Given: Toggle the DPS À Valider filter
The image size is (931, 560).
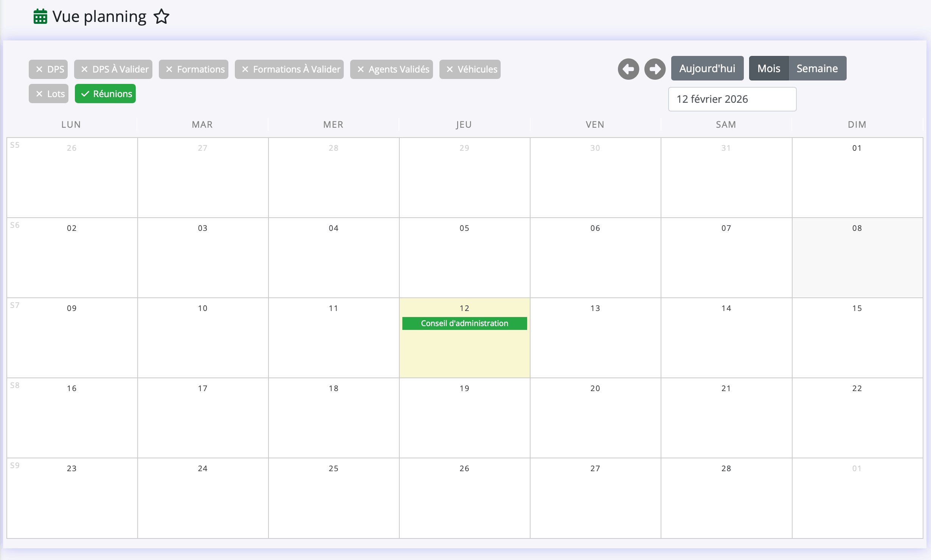Looking at the screenshot, I should [113, 69].
